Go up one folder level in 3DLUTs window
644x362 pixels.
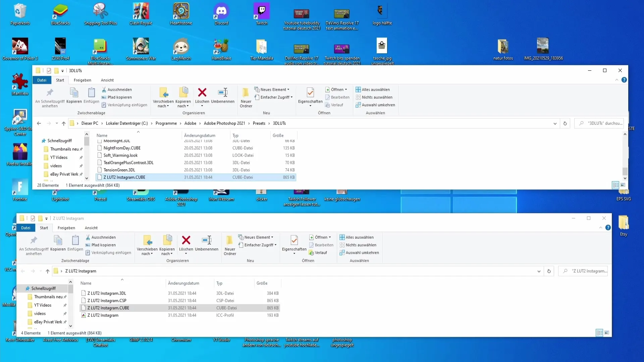64,123
